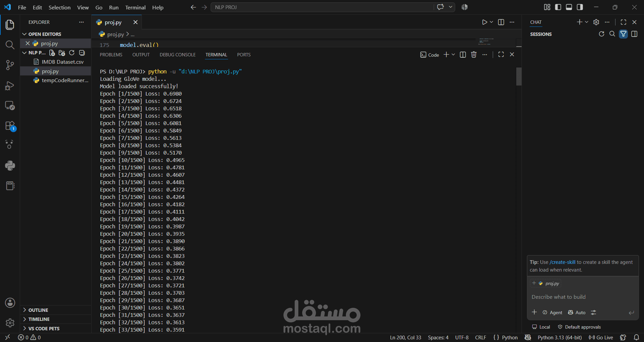
Task: Switch to the Problems tab
Action: pyautogui.click(x=111, y=55)
